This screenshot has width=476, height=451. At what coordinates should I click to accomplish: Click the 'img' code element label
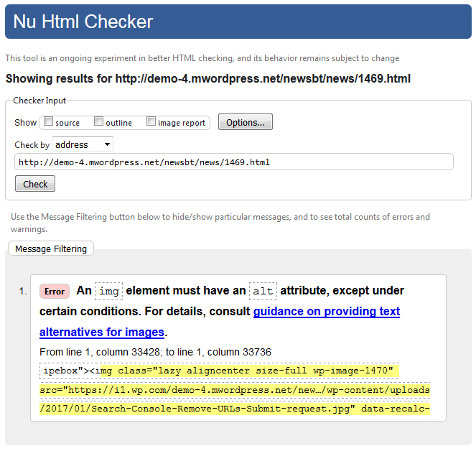108,291
